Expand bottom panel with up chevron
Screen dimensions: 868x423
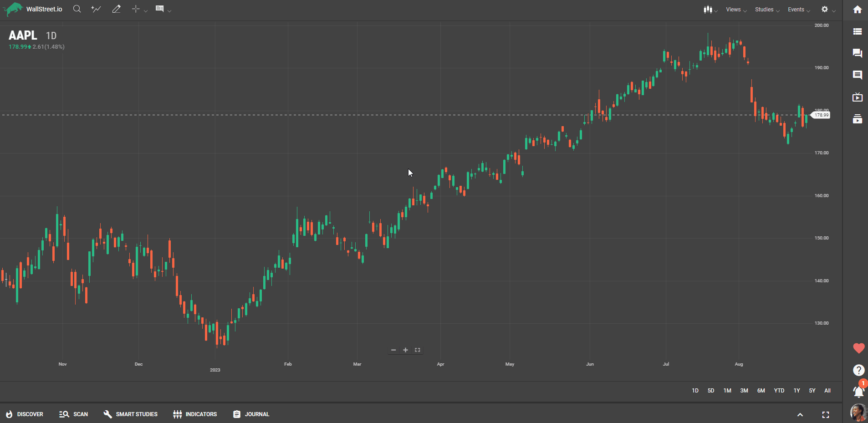pos(800,415)
